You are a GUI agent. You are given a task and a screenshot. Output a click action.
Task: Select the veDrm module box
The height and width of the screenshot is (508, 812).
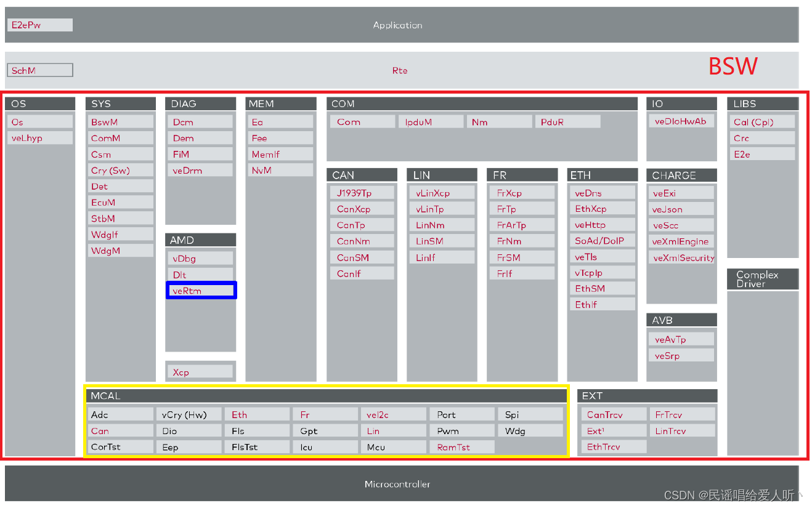[x=201, y=170]
